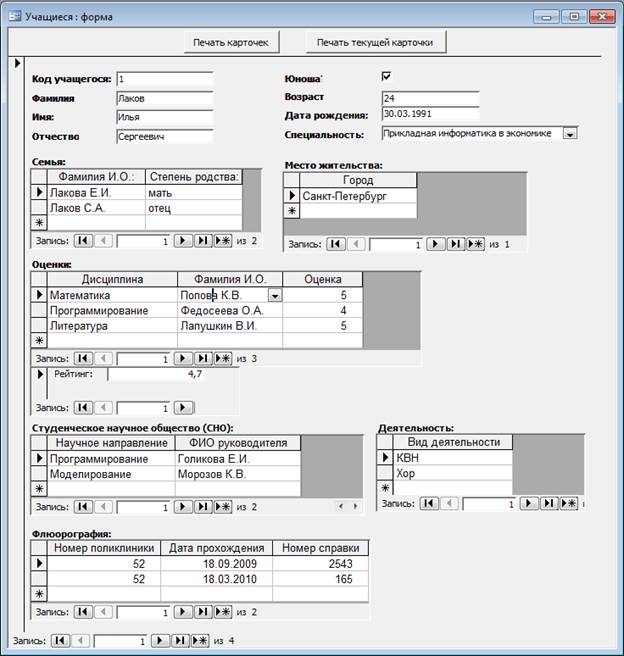This screenshot has height=656, width=624.
Task: Click the Голикова Е.И. supervisor cell
Action: (238, 459)
